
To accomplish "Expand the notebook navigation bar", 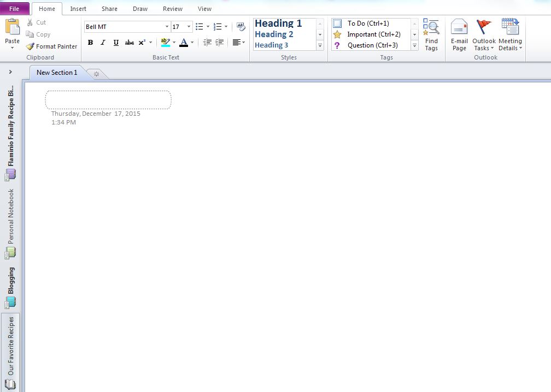I will pos(10,72).
